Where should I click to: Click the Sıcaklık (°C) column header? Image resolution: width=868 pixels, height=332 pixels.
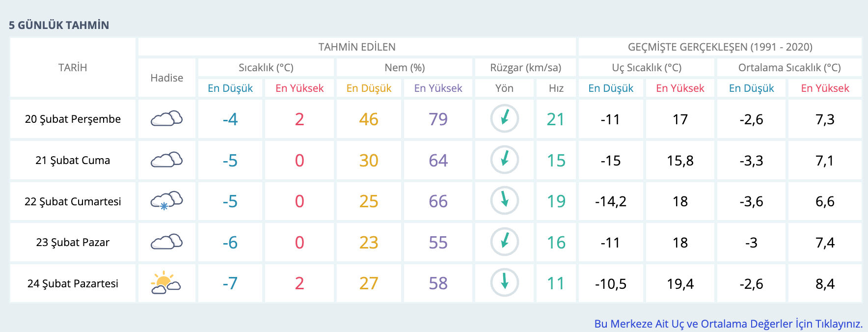[x=266, y=68]
